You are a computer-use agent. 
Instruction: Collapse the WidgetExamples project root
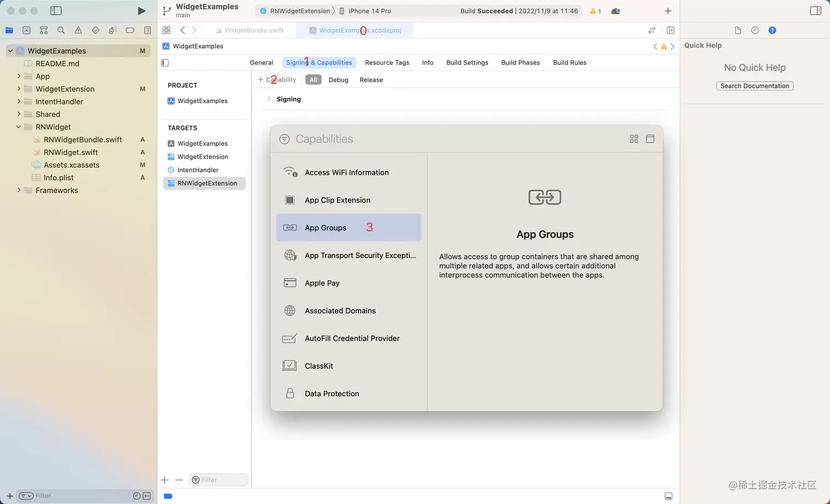pos(10,51)
